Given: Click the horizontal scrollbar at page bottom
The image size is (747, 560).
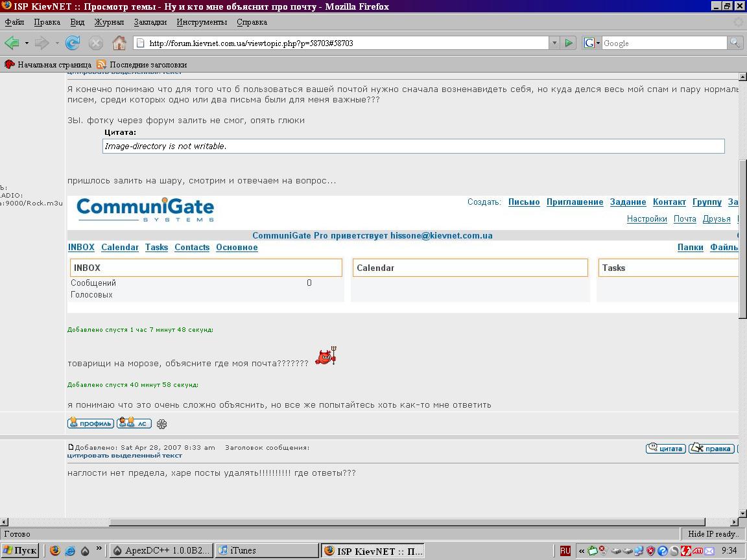Looking at the screenshot, I should 407,522.
